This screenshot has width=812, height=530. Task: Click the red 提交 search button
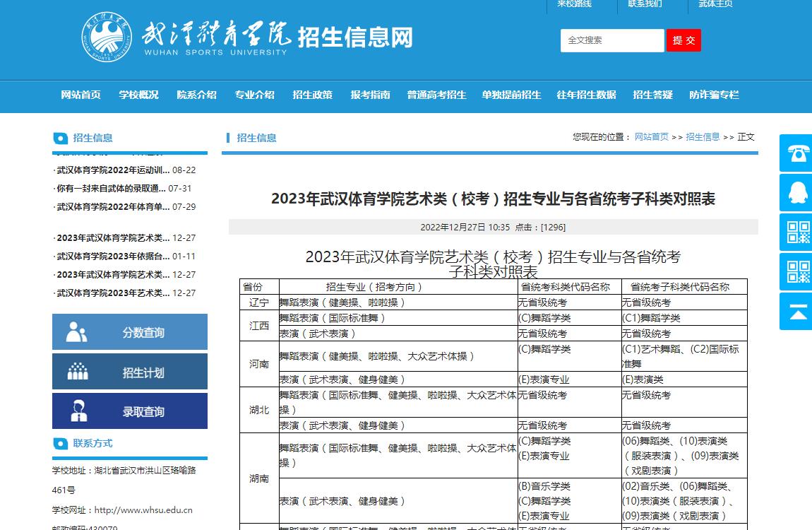pos(683,40)
